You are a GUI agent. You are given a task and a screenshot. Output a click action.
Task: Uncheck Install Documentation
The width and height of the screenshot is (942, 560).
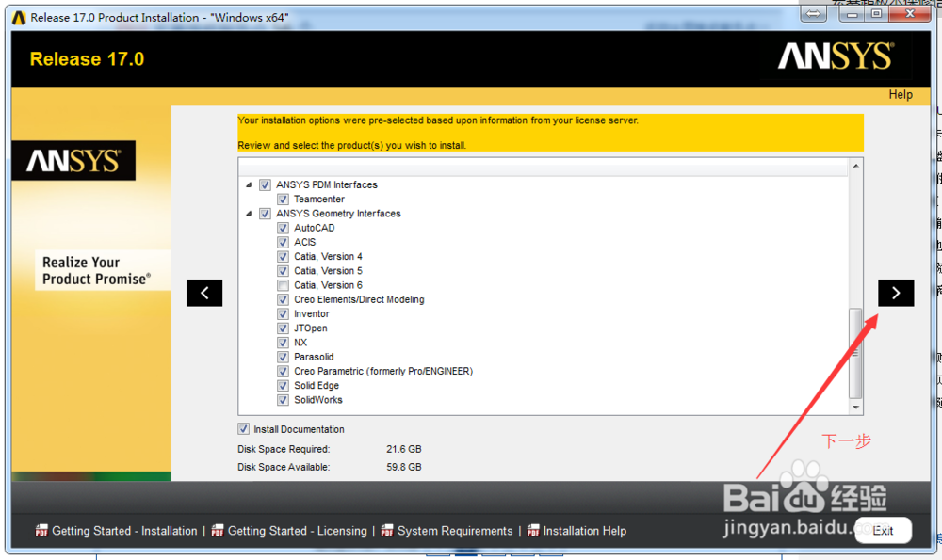(x=243, y=429)
